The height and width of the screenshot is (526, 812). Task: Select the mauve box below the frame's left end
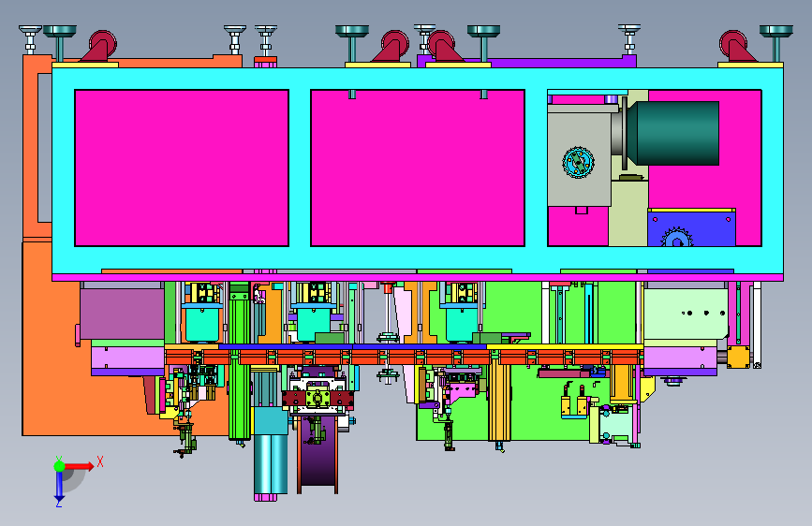click(x=122, y=314)
